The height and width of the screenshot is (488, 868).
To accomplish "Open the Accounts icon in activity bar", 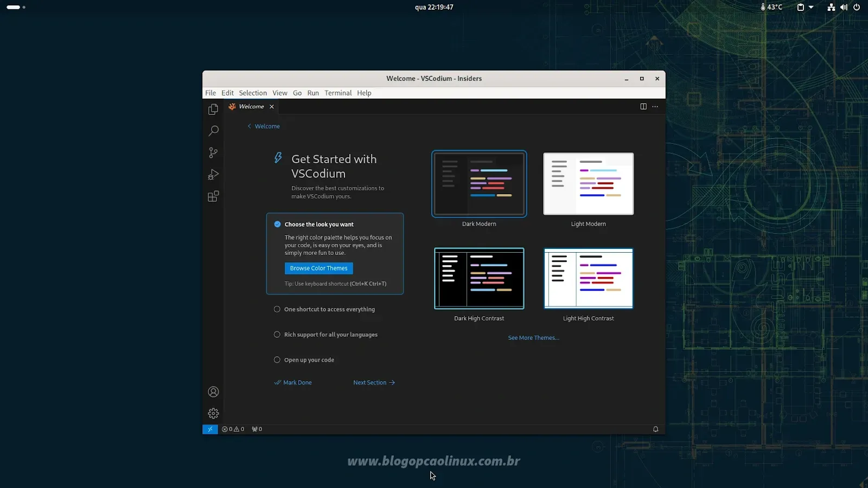I will coord(213,391).
